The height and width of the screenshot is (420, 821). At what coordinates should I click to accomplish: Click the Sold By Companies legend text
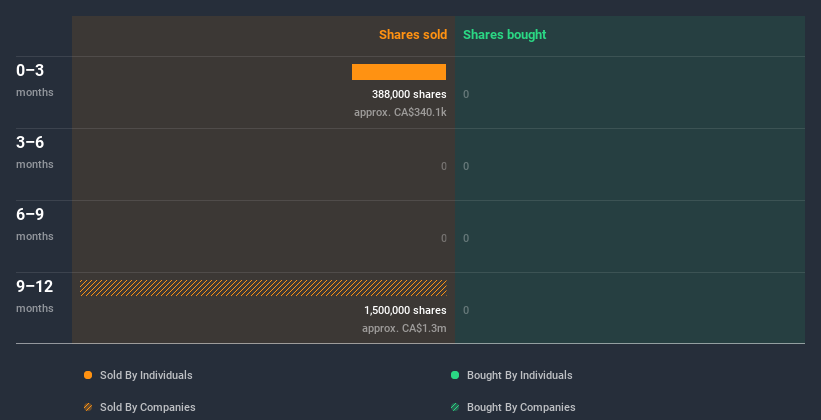[x=148, y=407]
